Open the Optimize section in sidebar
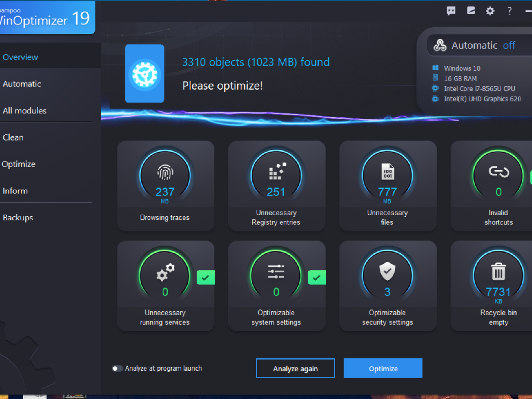Viewport: 532px width, 399px height. (18, 164)
